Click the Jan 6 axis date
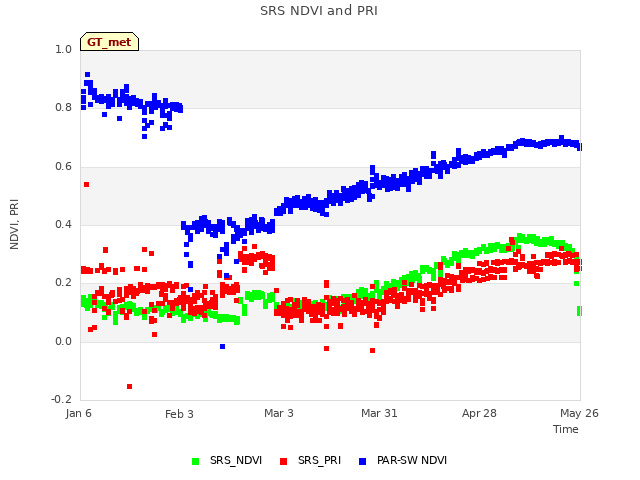Screen dimensions: 640x480 (x=78, y=413)
